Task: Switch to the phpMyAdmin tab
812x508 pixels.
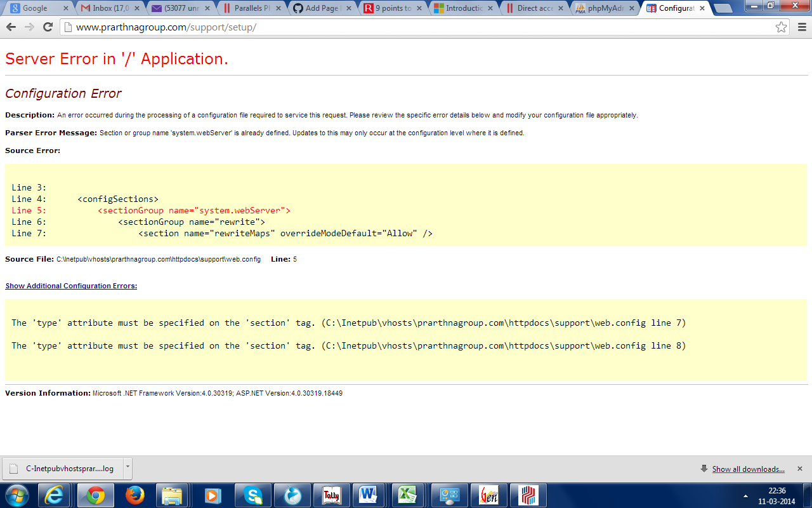Action: [605, 8]
